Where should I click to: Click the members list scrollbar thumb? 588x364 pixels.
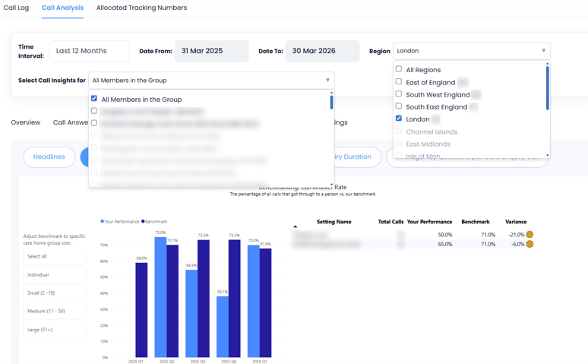(331, 102)
